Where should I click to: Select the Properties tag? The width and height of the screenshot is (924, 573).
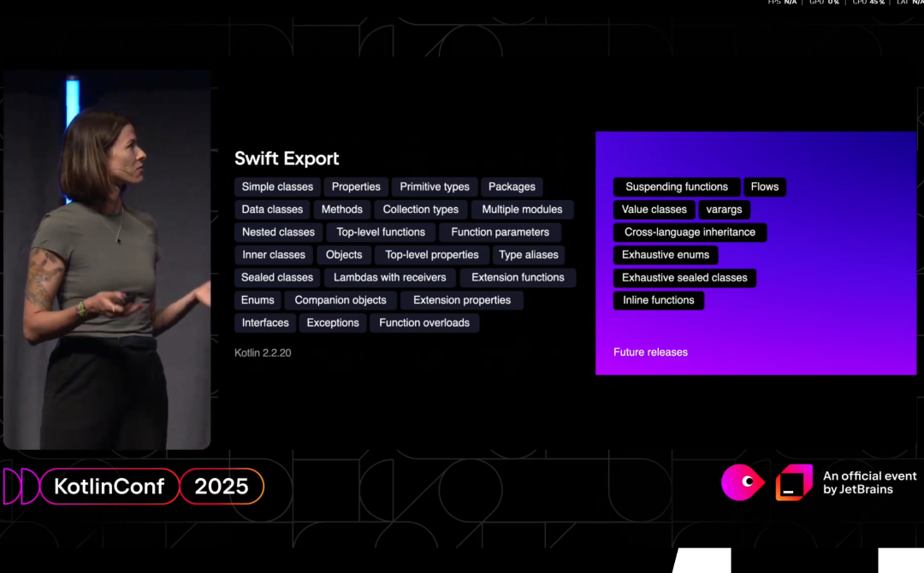coord(356,186)
